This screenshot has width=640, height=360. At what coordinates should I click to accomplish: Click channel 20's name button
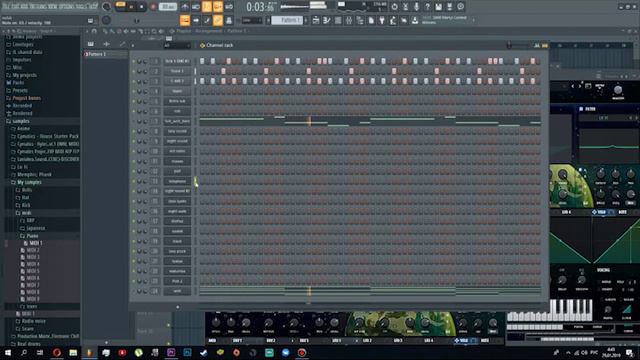click(x=177, y=251)
